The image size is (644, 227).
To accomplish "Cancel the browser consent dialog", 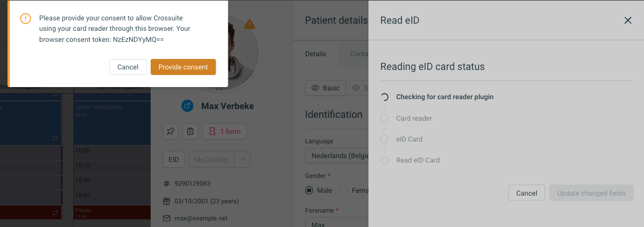I will pyautogui.click(x=128, y=67).
